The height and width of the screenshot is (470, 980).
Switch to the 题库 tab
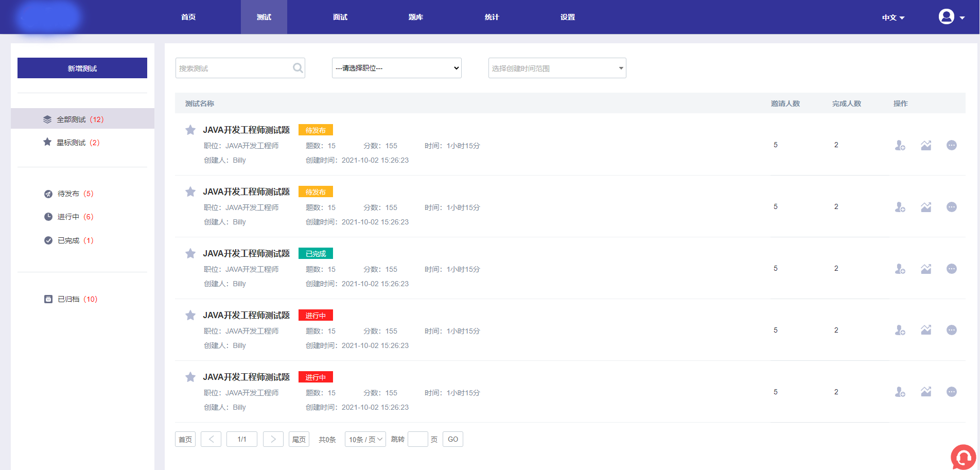pos(415,17)
